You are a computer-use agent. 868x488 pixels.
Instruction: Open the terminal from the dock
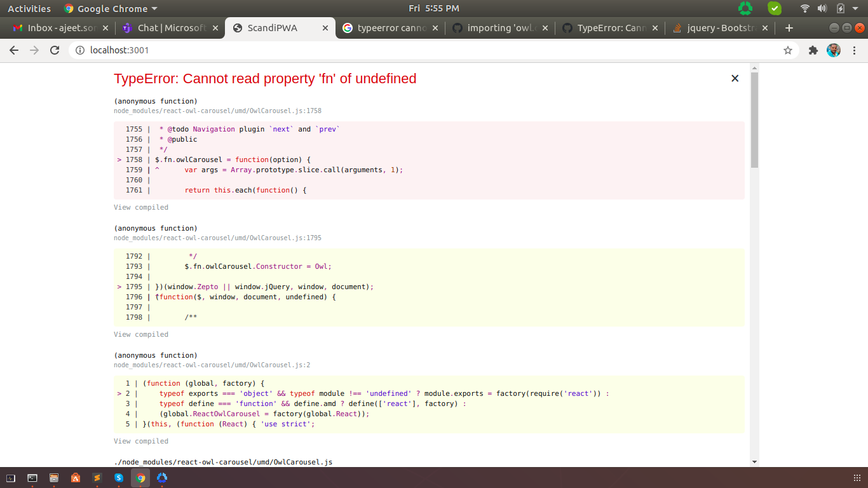tap(32, 478)
